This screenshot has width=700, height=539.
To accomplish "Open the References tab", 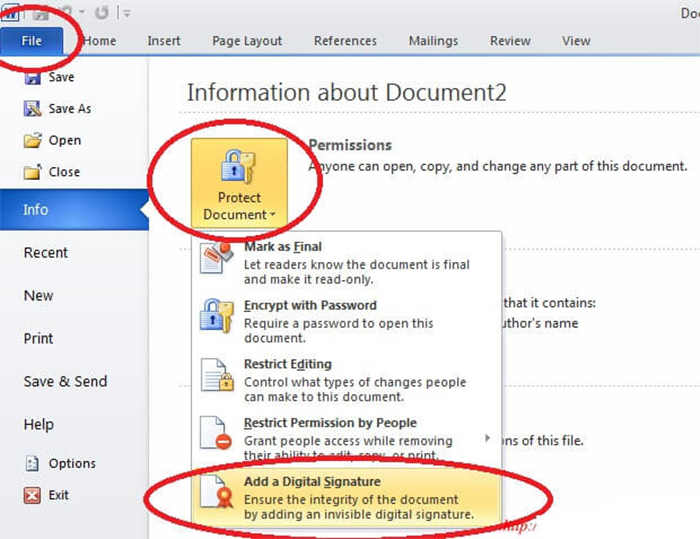I will coord(345,41).
